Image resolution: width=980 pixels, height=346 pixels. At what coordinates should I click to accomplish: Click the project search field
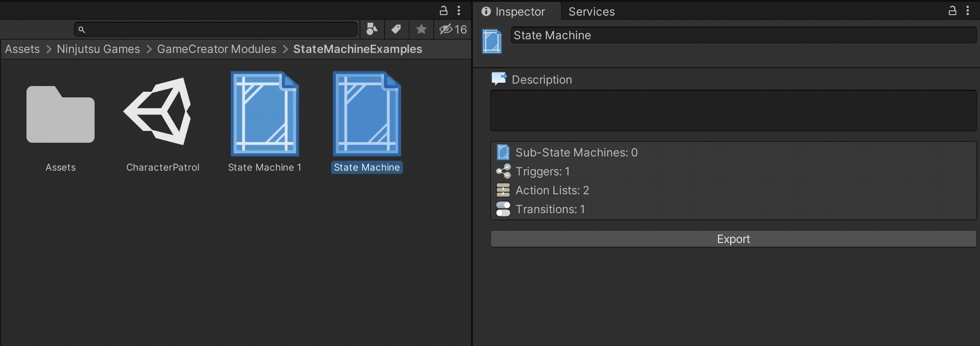click(216, 29)
